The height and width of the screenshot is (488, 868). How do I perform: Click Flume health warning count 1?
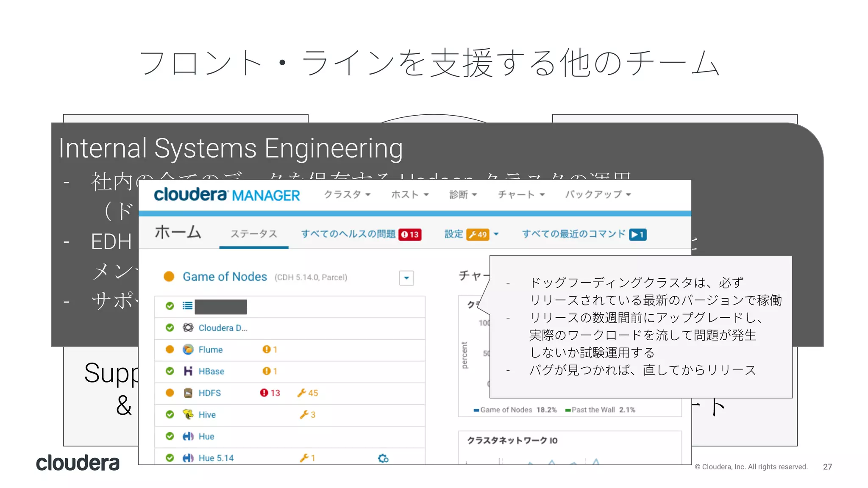[270, 349]
